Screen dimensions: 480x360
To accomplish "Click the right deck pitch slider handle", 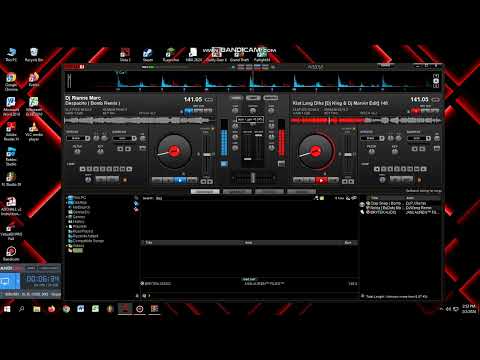I will coord(348,155).
